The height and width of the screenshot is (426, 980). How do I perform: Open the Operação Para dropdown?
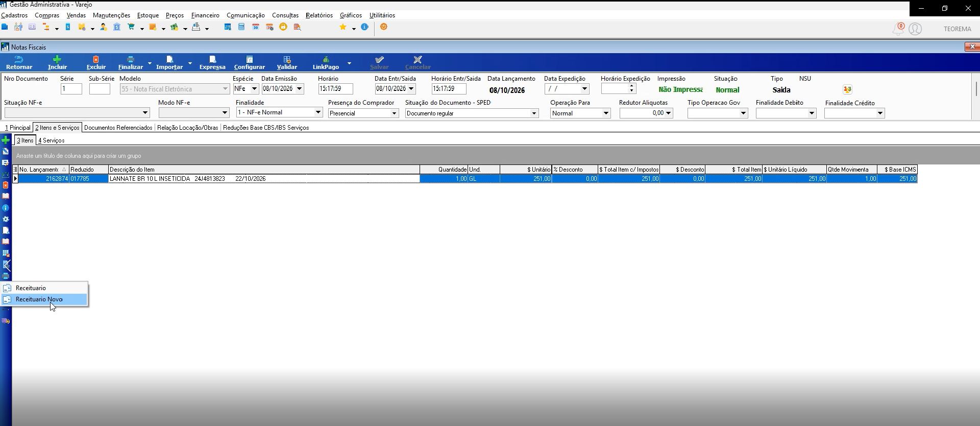[606, 113]
